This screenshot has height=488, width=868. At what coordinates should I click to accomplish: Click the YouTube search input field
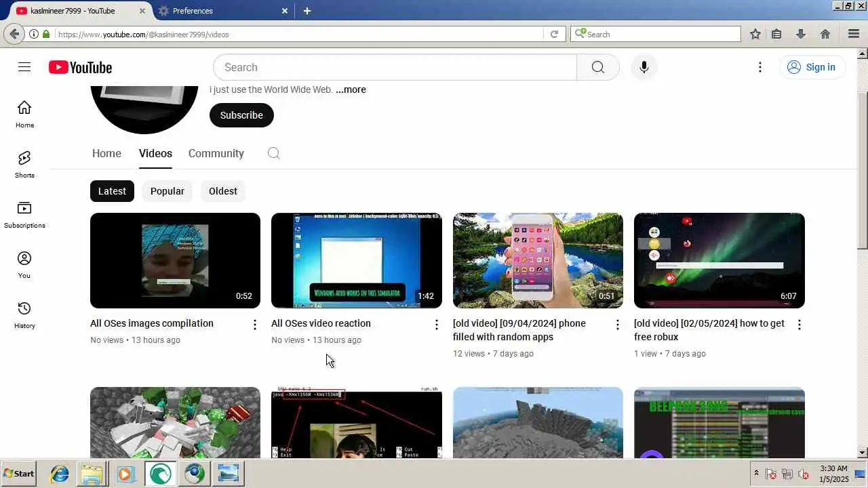(x=395, y=67)
